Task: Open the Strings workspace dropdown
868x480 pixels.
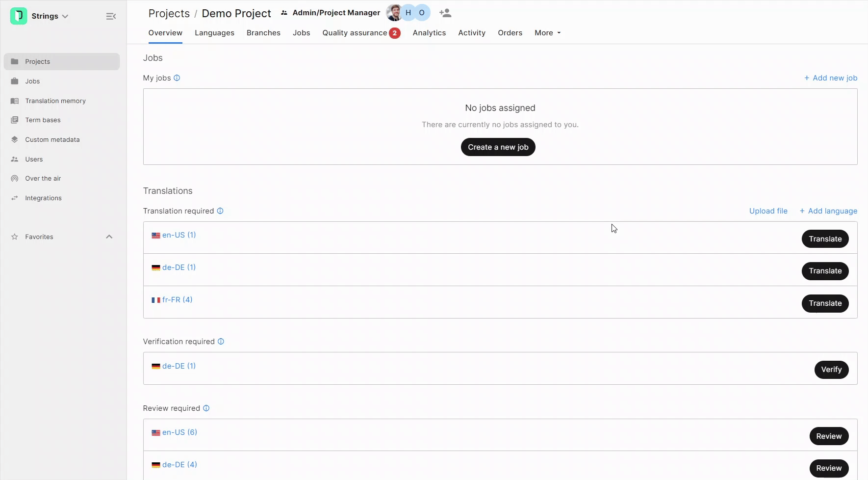Action: pyautogui.click(x=50, y=16)
